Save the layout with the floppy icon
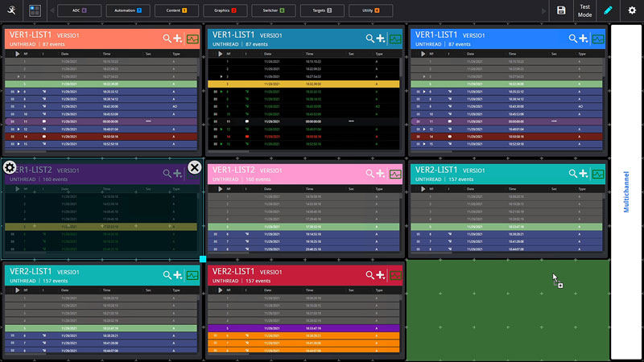The width and height of the screenshot is (644, 362). tap(561, 10)
